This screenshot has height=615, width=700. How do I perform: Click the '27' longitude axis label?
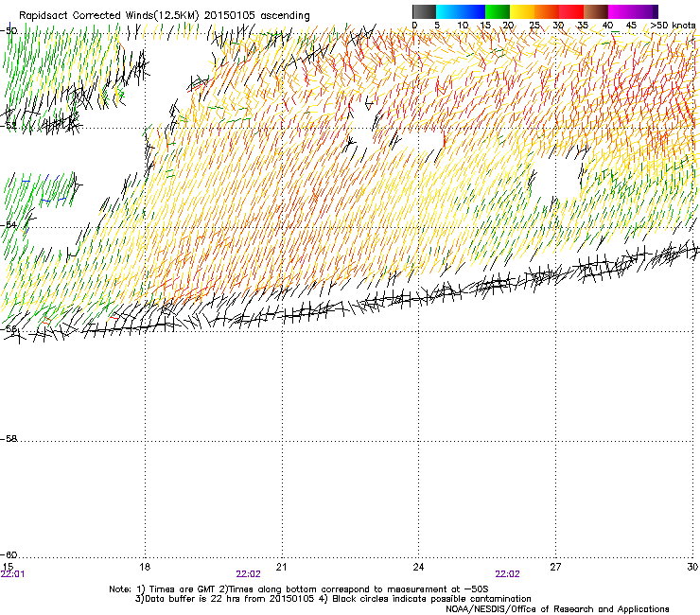[555, 567]
